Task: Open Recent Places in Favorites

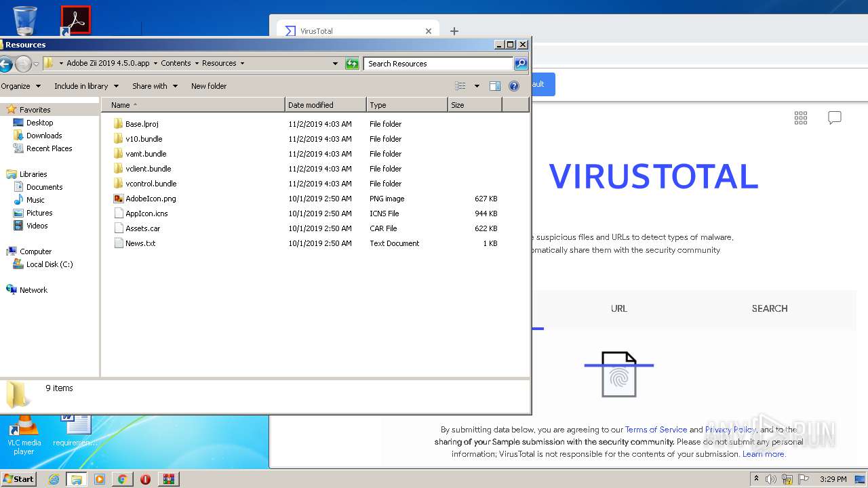Action: pos(49,148)
